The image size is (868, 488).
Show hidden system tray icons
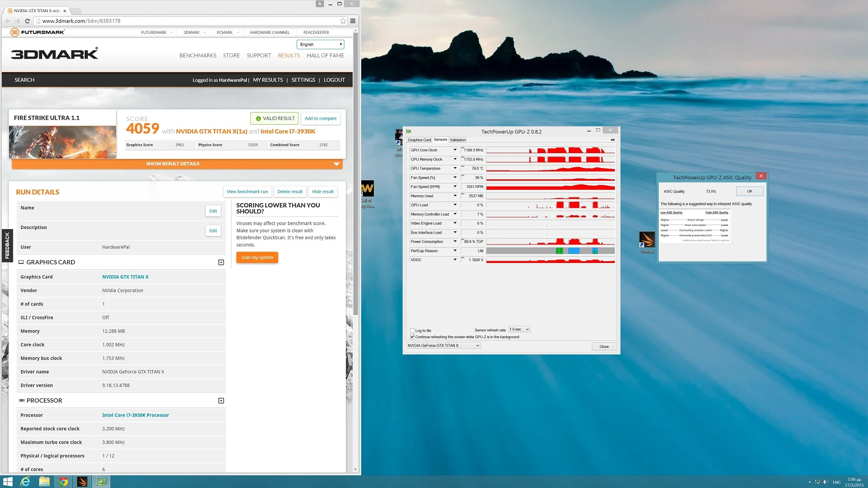[810, 482]
